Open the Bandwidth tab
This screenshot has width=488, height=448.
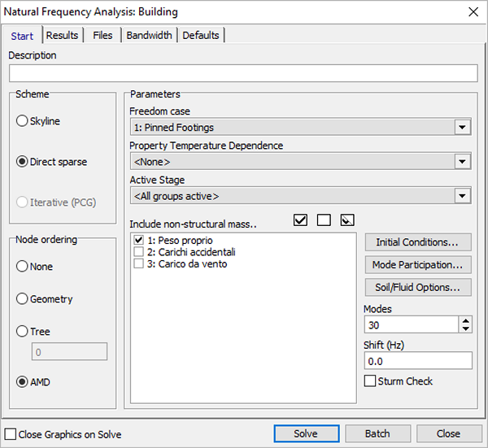click(149, 35)
